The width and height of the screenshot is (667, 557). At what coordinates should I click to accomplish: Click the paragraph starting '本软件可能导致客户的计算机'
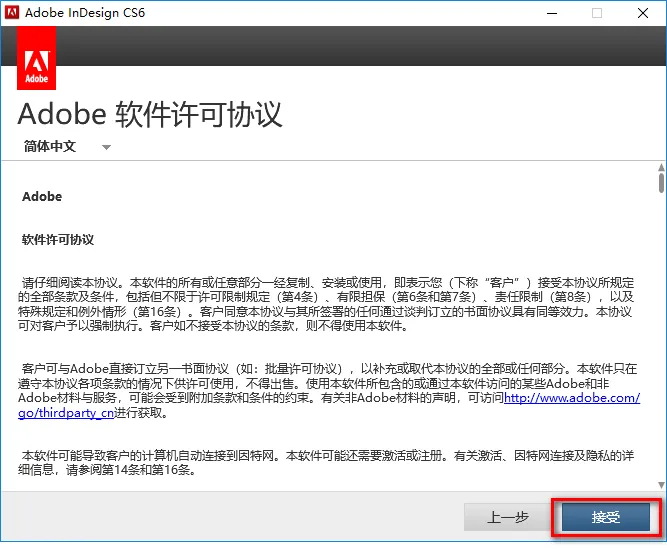coord(326,463)
